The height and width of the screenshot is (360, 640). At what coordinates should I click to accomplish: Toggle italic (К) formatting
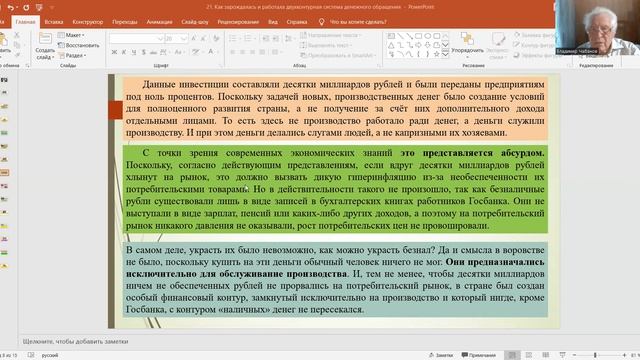(124, 52)
